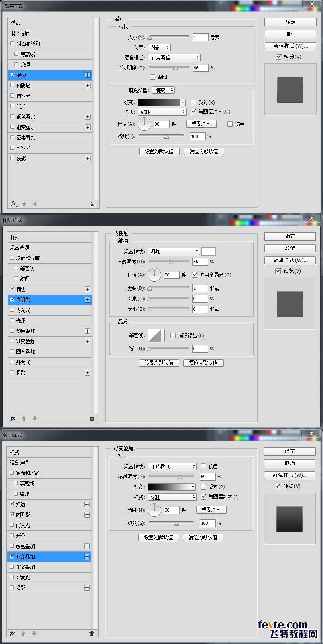
Task: Click plus icon beside 颜色叠加 in the 描边 settings dialog
Action: [88, 117]
